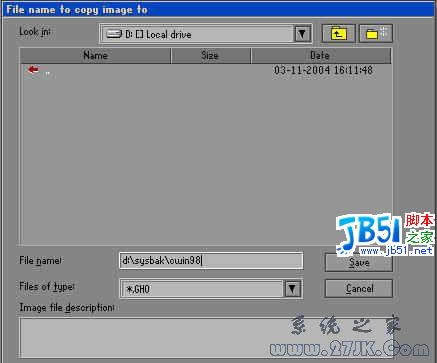Open the Look in drive dropdown arrow
437x363 pixels.
point(302,34)
